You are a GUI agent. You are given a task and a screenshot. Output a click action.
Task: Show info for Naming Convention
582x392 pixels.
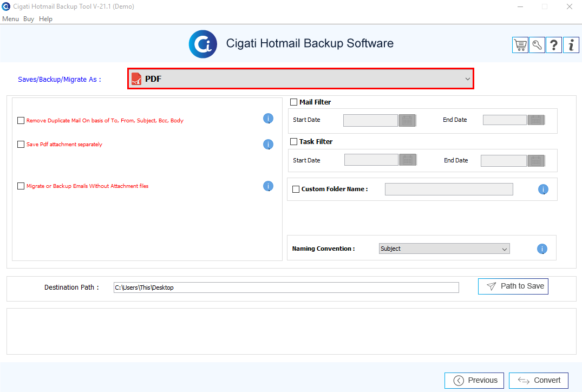[x=542, y=249]
